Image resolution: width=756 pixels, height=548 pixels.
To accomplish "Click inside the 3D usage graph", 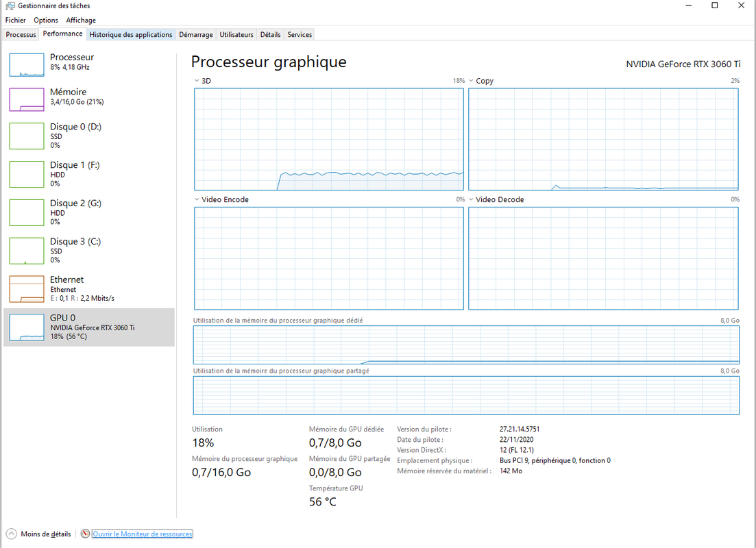I will click(x=329, y=139).
